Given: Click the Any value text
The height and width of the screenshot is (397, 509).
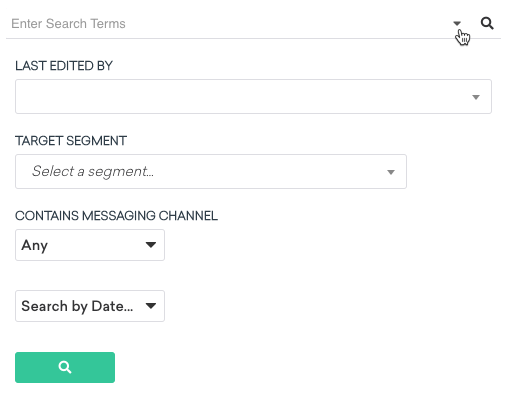Looking at the screenshot, I should tap(35, 245).
